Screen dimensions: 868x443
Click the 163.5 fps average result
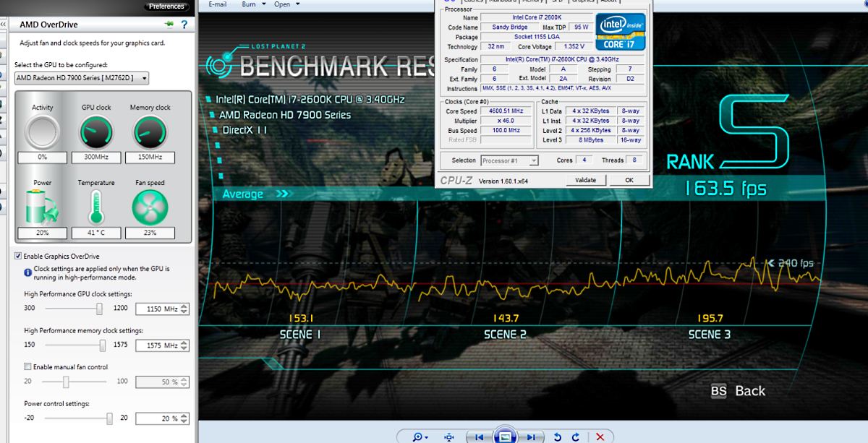tap(726, 189)
